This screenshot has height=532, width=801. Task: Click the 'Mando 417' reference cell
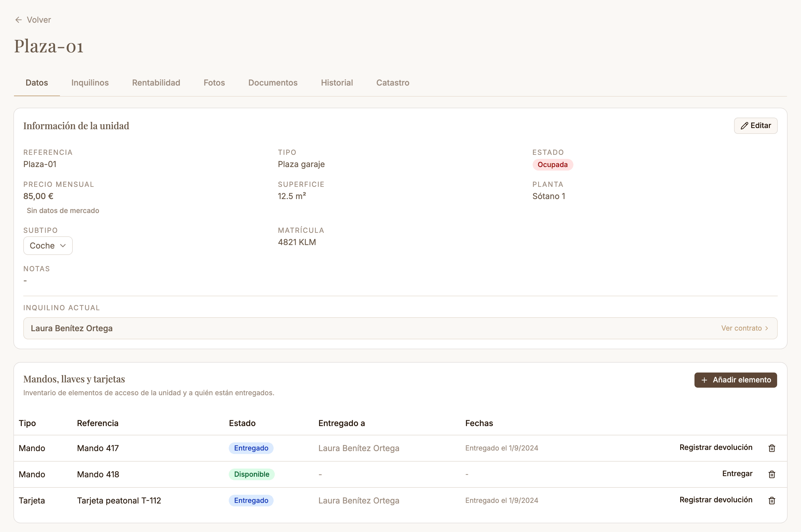click(98, 448)
